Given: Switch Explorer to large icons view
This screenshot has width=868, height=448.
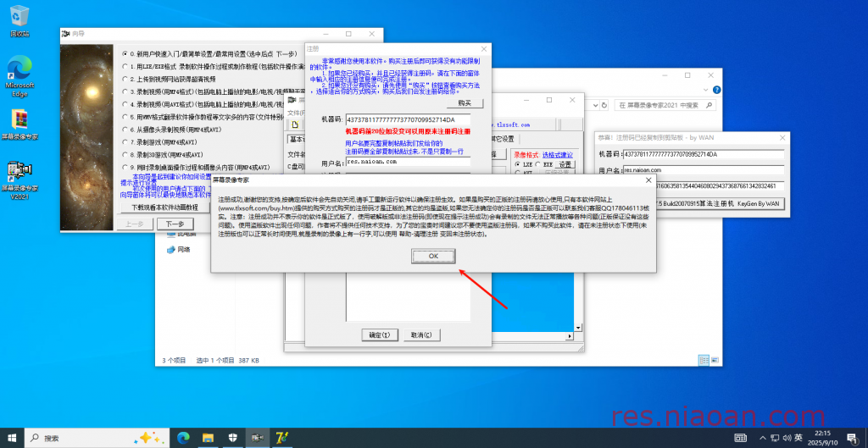Looking at the screenshot, I should [714, 360].
